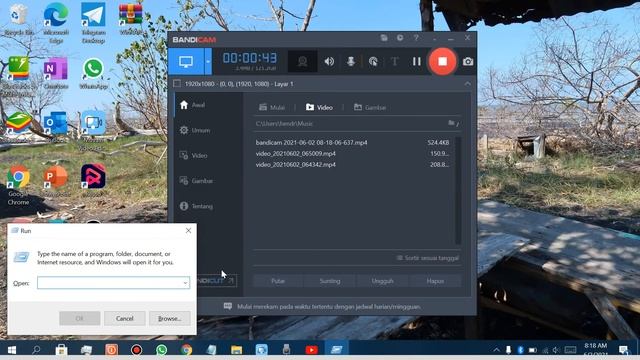Open File Explorer from taskbar
This screenshot has height=360, width=640.
coord(236,350)
